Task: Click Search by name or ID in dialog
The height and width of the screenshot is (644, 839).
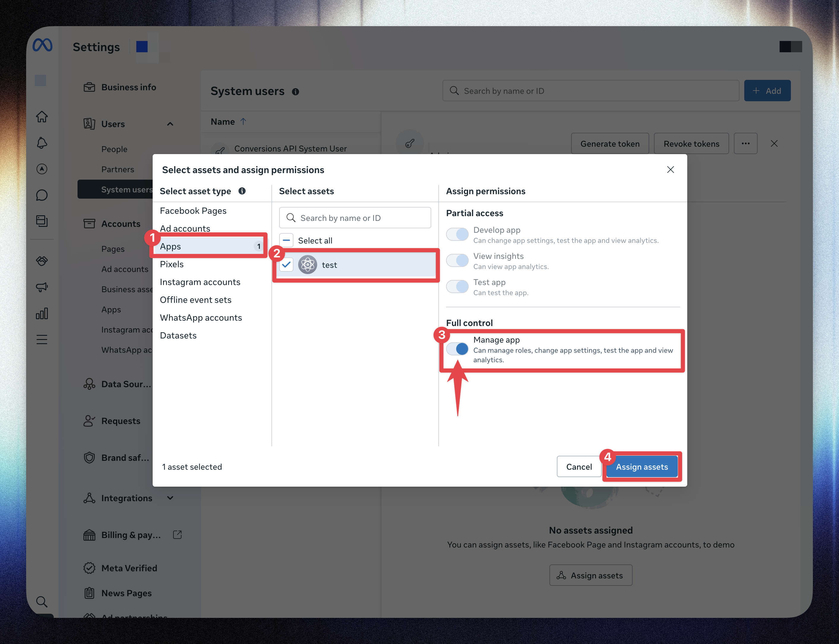Action: point(355,218)
